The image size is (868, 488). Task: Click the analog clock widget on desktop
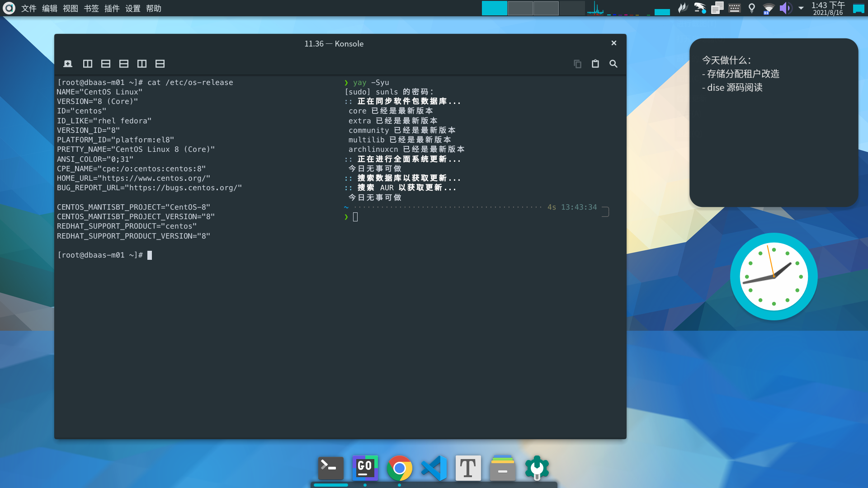tap(774, 277)
